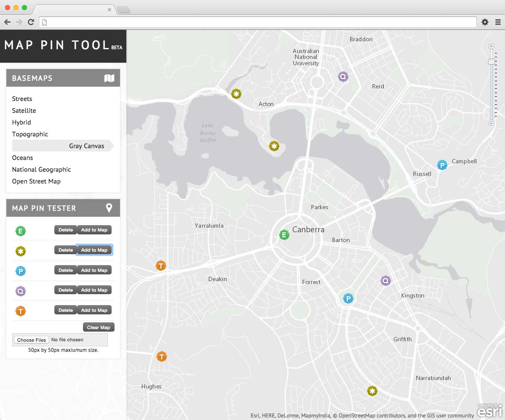Screen dimensions: 505x420
Task: Delete the green E pin
Action: click(x=66, y=230)
